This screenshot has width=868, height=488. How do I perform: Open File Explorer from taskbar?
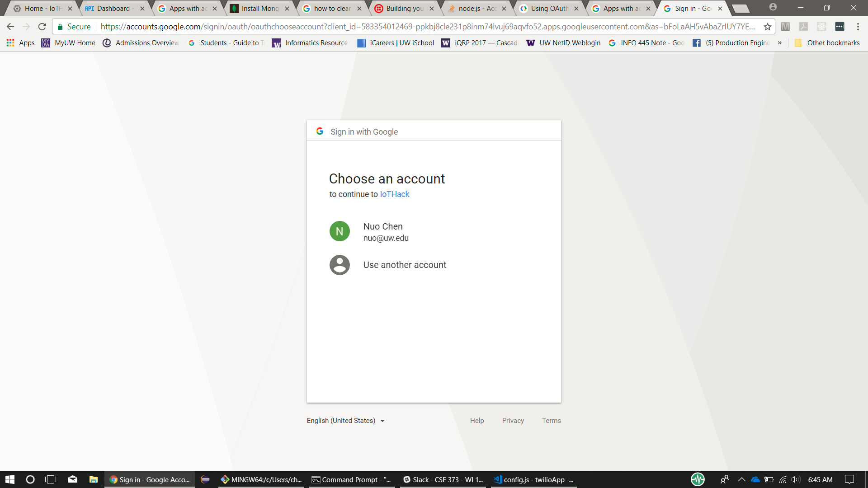(x=93, y=479)
